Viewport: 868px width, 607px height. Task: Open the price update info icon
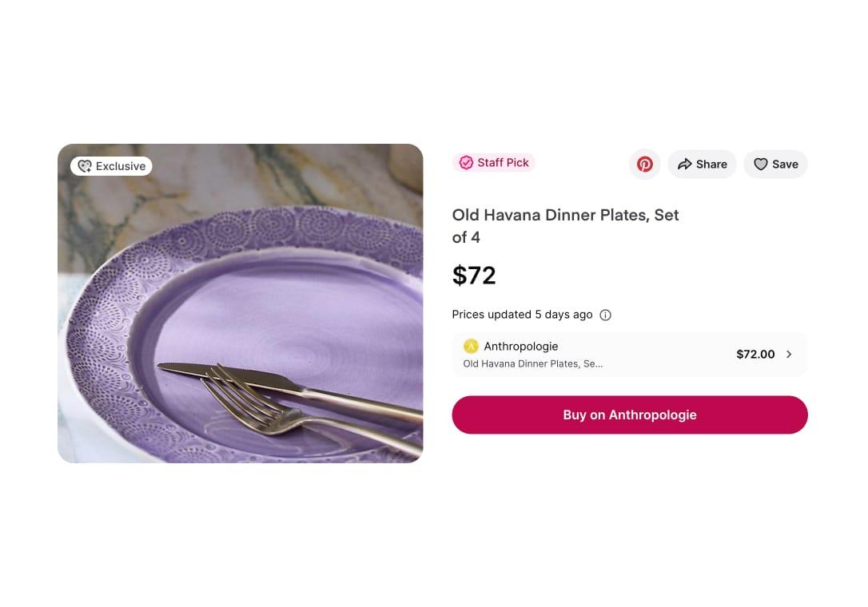click(x=605, y=315)
